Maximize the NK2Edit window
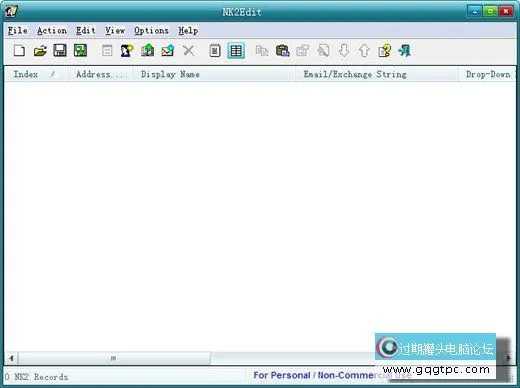 [x=490, y=11]
